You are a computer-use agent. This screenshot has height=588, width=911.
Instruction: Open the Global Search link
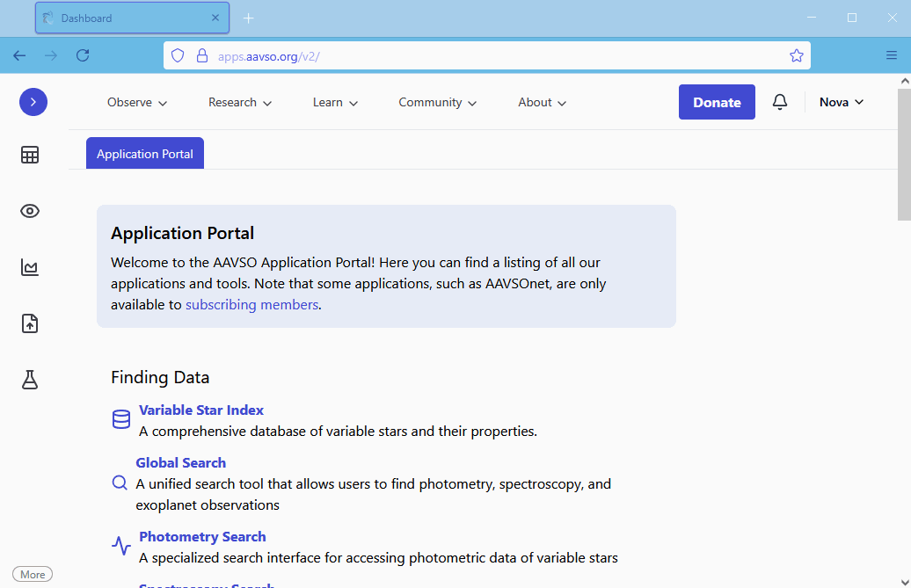tap(180, 463)
